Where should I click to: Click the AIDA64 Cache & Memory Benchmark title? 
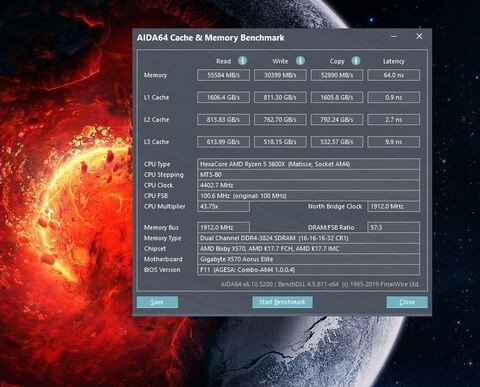point(211,38)
